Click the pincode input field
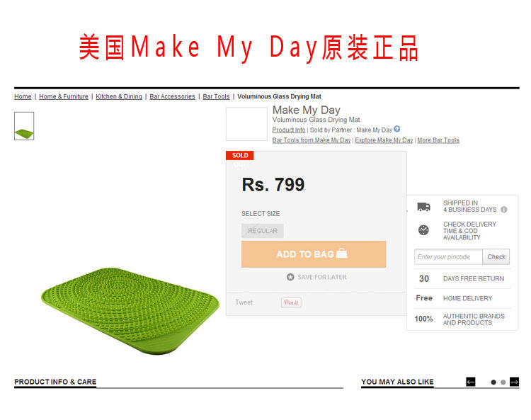Image resolution: width=531 pixels, height=420 pixels. point(448,256)
